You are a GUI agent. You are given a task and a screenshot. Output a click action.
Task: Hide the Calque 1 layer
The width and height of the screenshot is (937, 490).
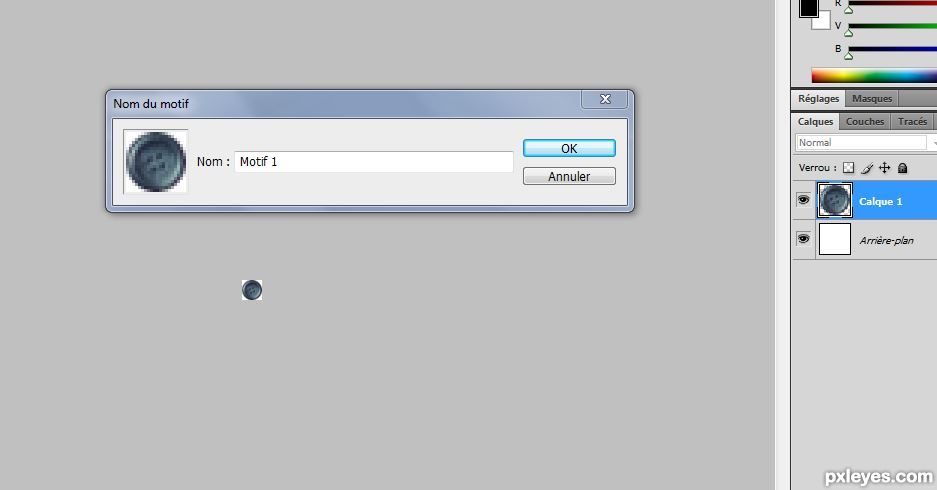pos(803,200)
